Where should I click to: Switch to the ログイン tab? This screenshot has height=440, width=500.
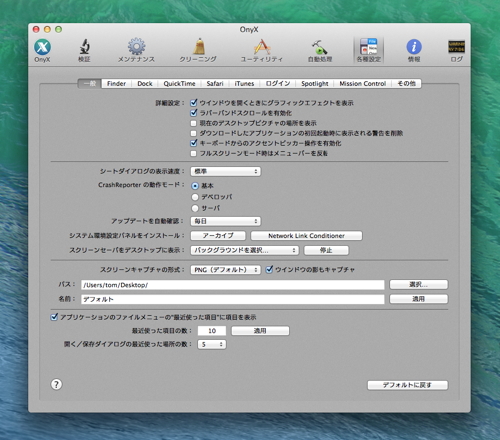278,83
